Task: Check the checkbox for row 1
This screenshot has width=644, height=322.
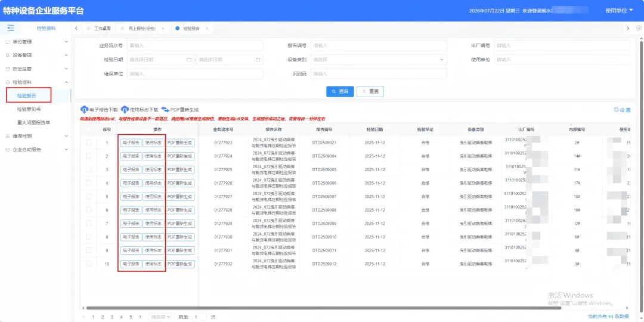Action: point(88,143)
